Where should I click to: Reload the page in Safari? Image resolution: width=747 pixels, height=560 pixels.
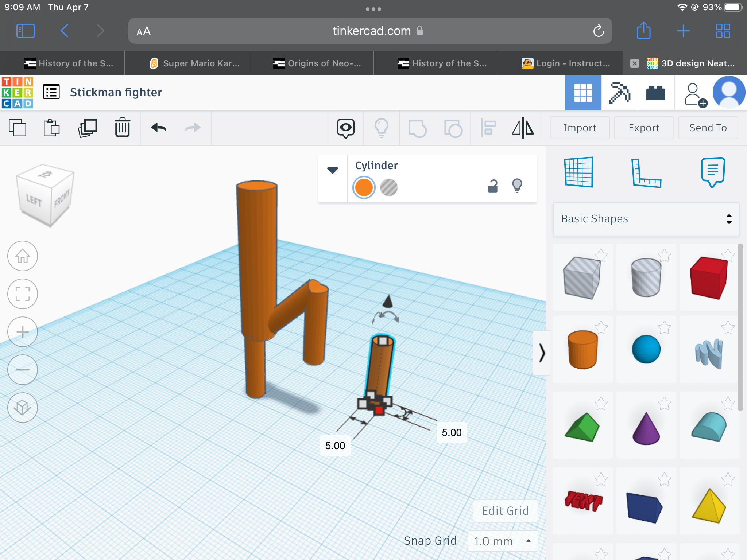pos(599,31)
